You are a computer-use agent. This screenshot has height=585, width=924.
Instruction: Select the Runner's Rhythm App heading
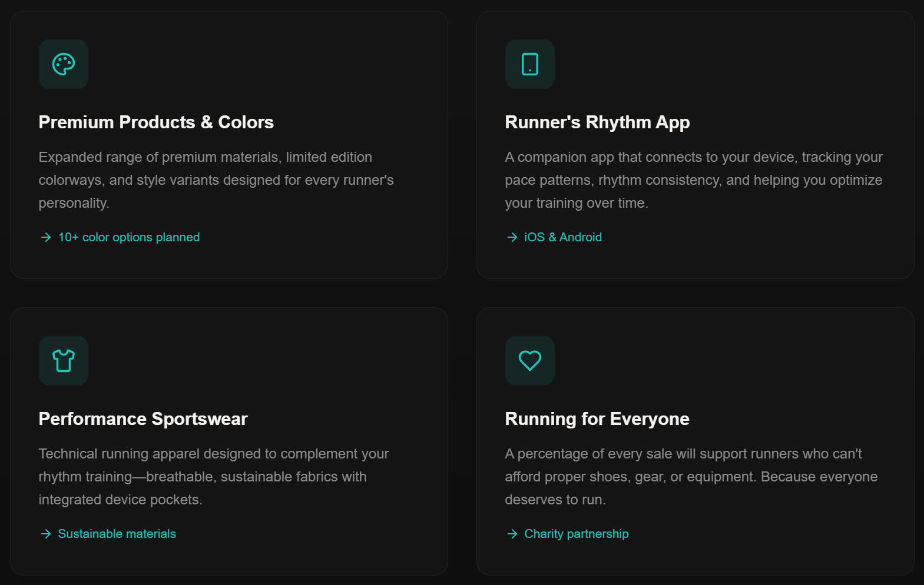[597, 122]
